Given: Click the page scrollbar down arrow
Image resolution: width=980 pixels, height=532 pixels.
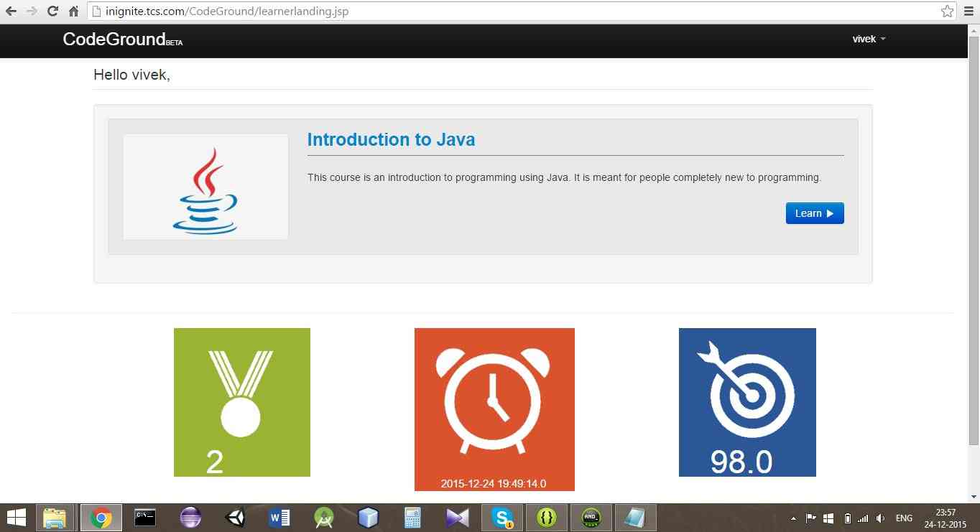Looking at the screenshot, I should click(x=974, y=496).
